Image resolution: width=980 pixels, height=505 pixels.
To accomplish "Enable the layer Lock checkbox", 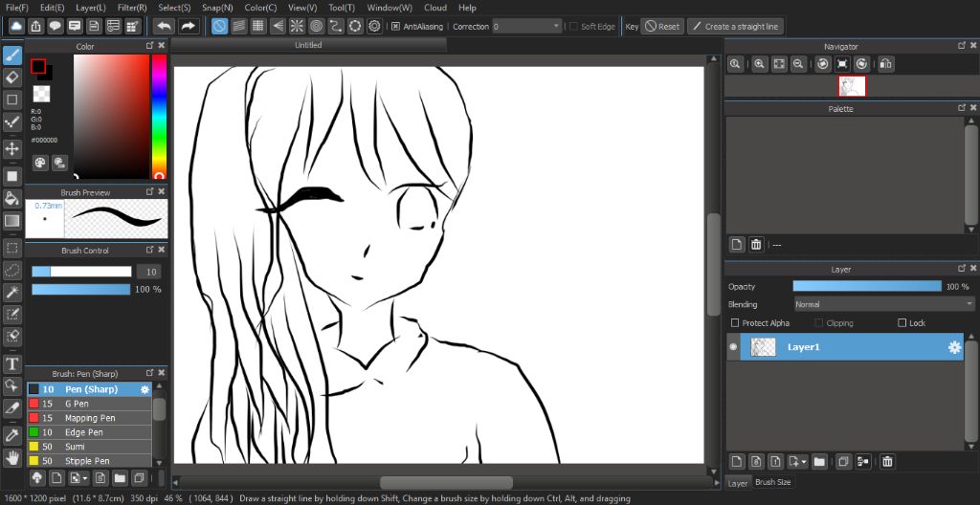I will pos(902,323).
